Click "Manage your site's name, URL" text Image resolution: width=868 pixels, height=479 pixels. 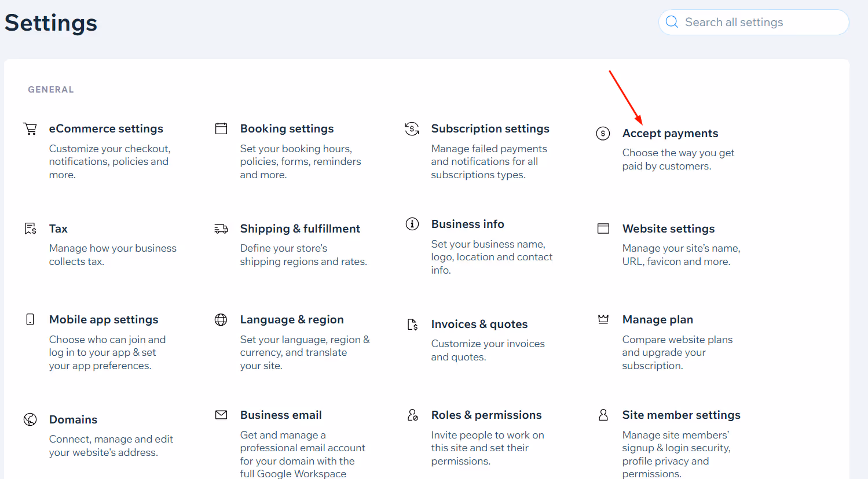(x=681, y=255)
